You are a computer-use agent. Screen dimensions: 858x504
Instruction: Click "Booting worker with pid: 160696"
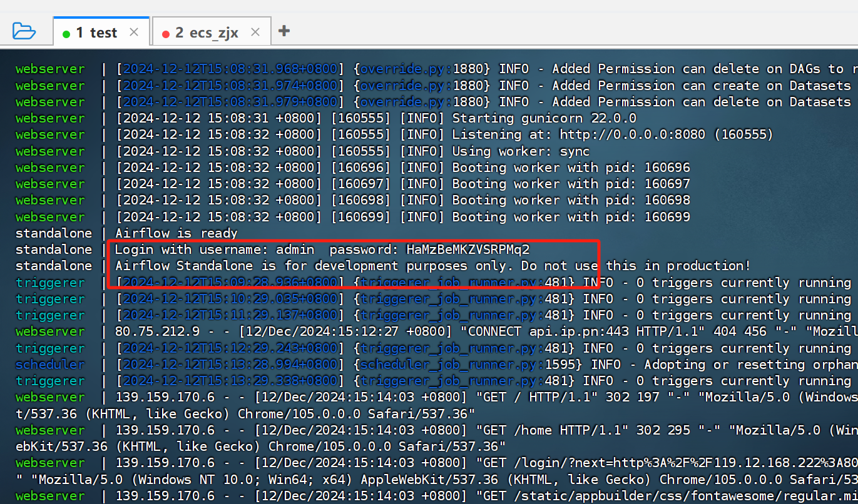(x=571, y=168)
